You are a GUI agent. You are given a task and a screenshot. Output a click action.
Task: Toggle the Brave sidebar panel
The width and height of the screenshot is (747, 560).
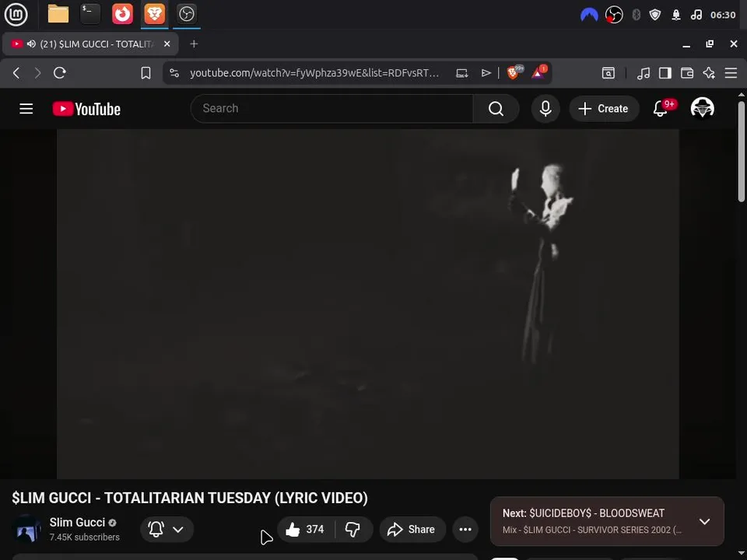665,73
